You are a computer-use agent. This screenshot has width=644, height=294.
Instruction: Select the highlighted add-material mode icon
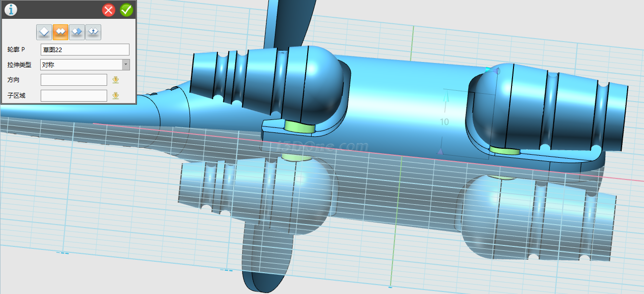[x=61, y=32]
